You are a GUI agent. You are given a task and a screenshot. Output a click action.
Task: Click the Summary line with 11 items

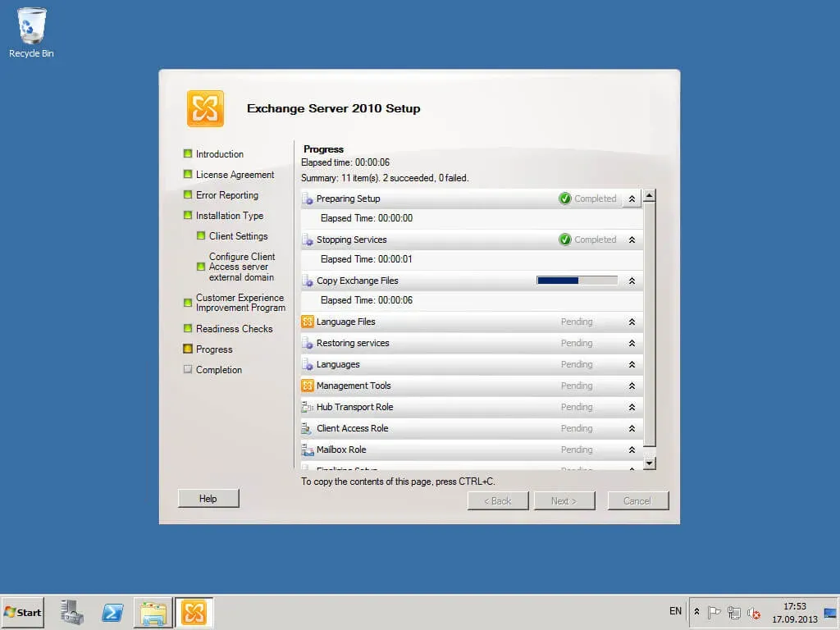pos(385,178)
